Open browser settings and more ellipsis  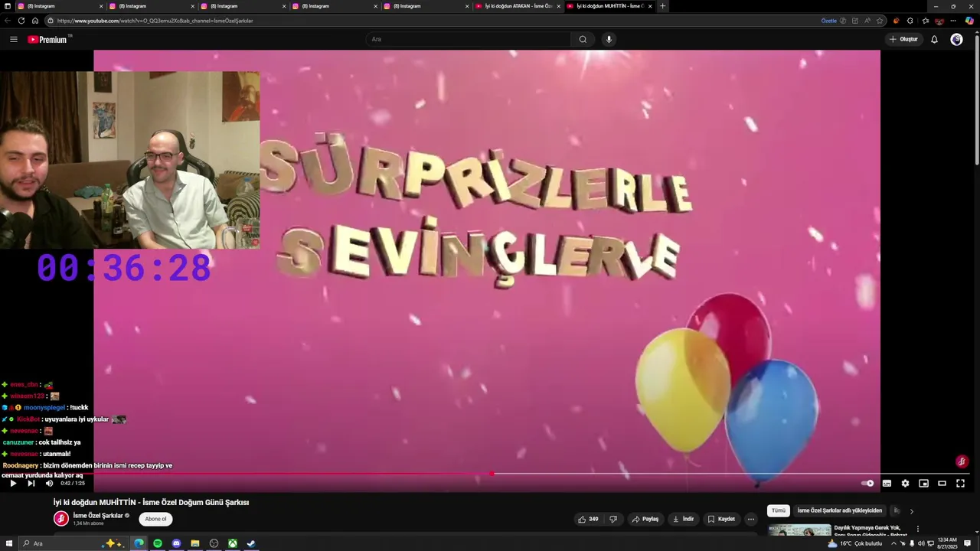coord(953,21)
